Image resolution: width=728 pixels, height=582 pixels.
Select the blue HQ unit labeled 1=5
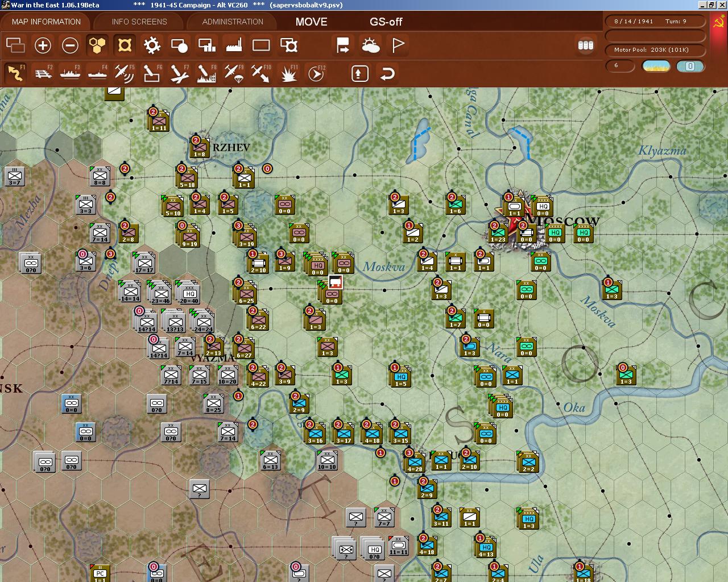[401, 376]
